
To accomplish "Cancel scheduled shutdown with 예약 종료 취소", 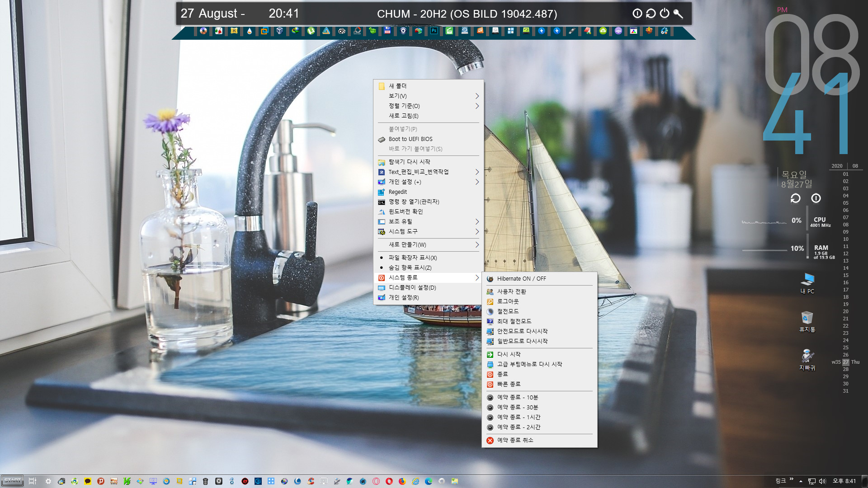I will 539,440.
